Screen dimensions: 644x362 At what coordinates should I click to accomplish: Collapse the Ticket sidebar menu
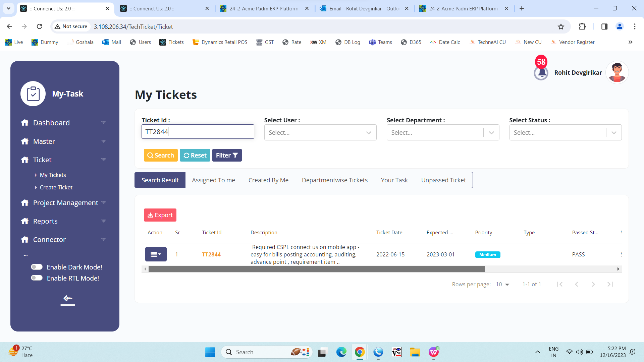[x=63, y=160]
